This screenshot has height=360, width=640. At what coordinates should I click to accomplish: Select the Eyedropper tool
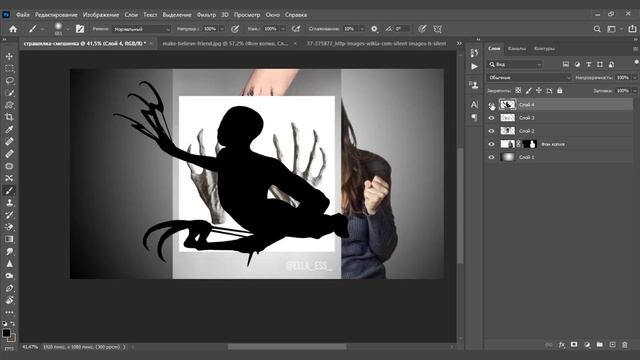coord(9,129)
